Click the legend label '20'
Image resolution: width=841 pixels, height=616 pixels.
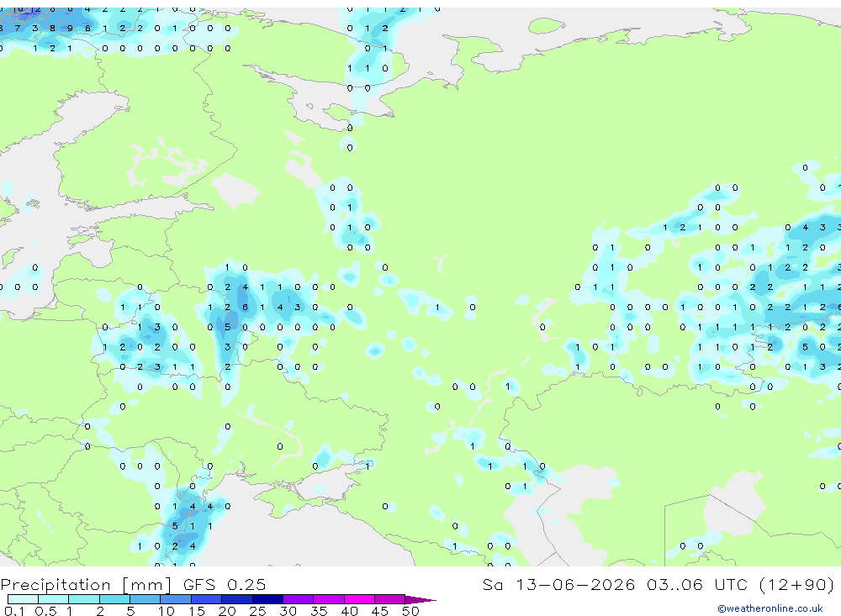pos(227,611)
